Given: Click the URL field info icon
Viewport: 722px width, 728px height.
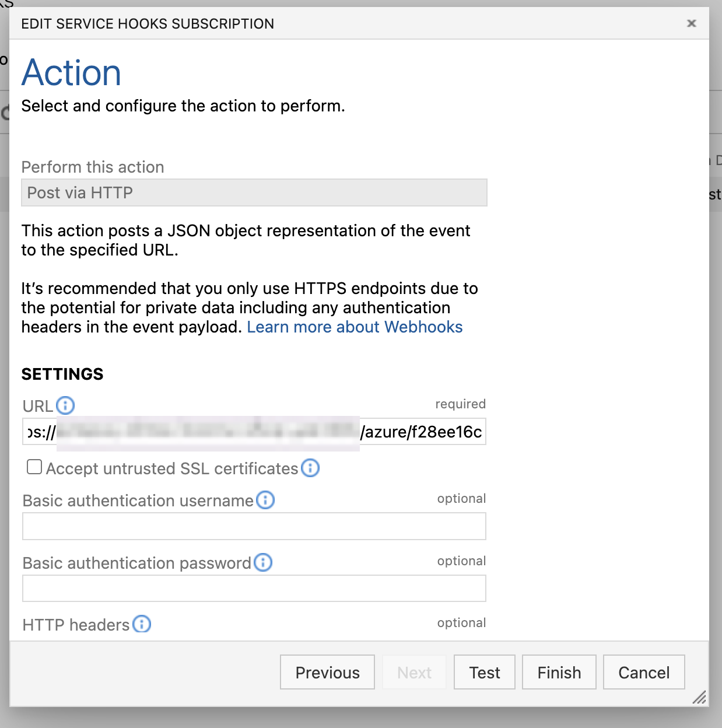Looking at the screenshot, I should pyautogui.click(x=65, y=405).
